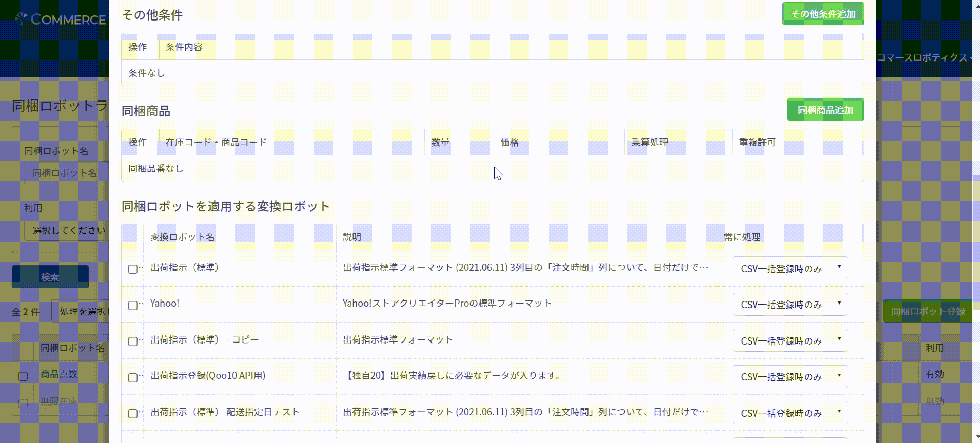Open the 商品点数 robot link

(x=59, y=374)
